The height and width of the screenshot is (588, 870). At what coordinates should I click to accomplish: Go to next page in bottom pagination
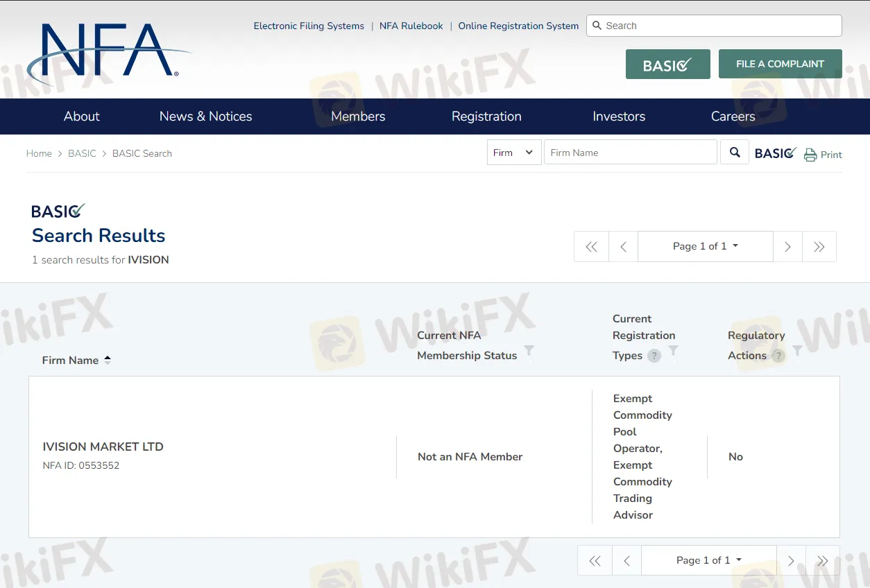(x=791, y=560)
